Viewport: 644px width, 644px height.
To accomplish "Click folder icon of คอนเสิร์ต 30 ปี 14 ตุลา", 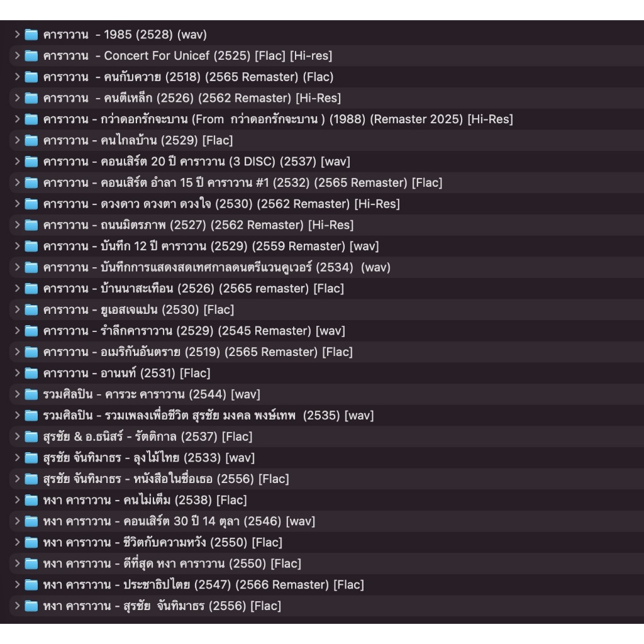I will tap(31, 521).
